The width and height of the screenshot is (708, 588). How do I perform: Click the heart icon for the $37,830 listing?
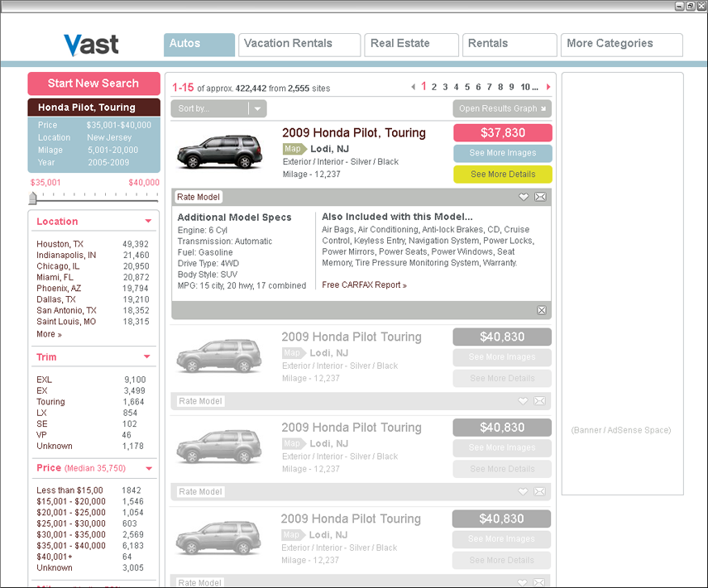524,197
